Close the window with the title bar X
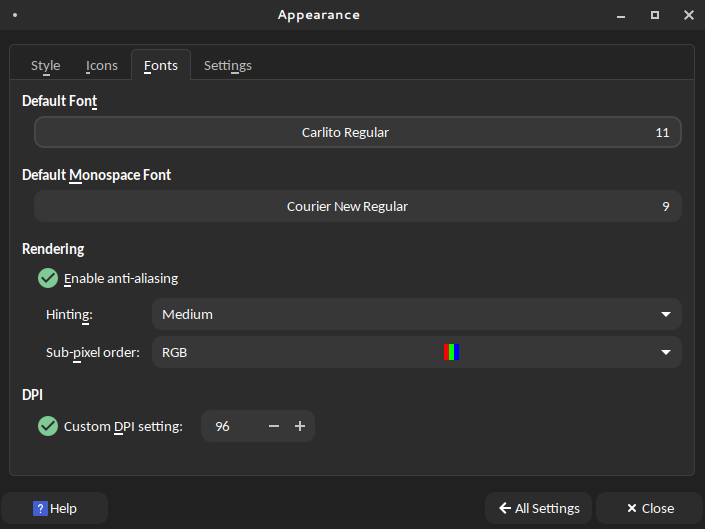This screenshot has height=529, width=705. [688, 15]
